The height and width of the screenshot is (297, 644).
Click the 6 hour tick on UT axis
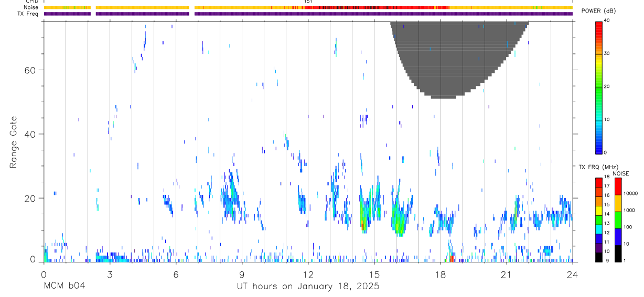pyautogui.click(x=176, y=273)
